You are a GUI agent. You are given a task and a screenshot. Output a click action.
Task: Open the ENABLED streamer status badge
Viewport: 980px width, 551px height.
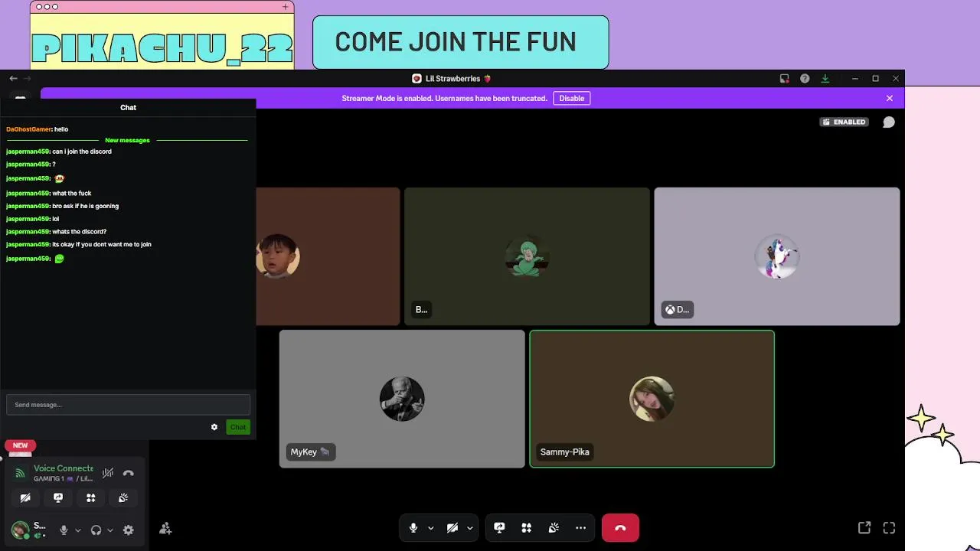pos(844,122)
